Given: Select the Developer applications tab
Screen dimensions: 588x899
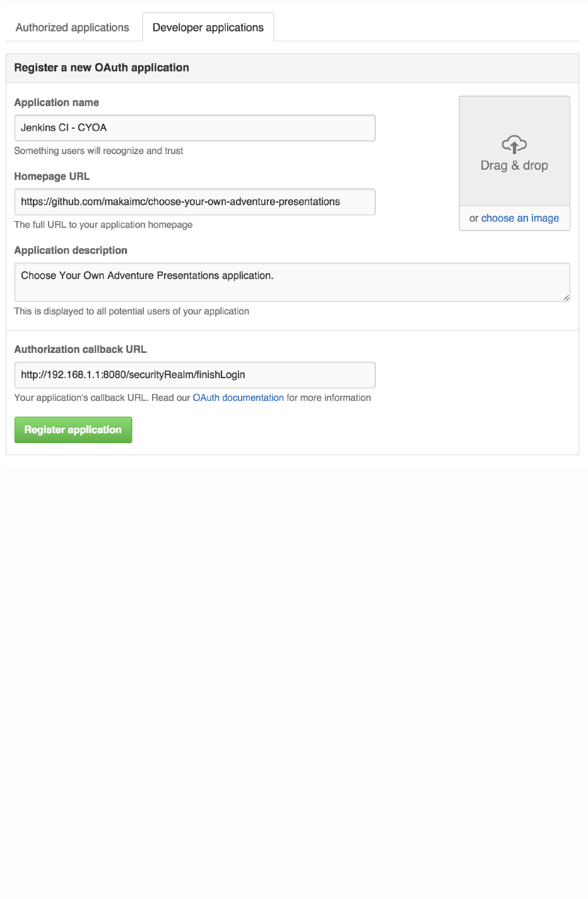Looking at the screenshot, I should click(x=208, y=28).
